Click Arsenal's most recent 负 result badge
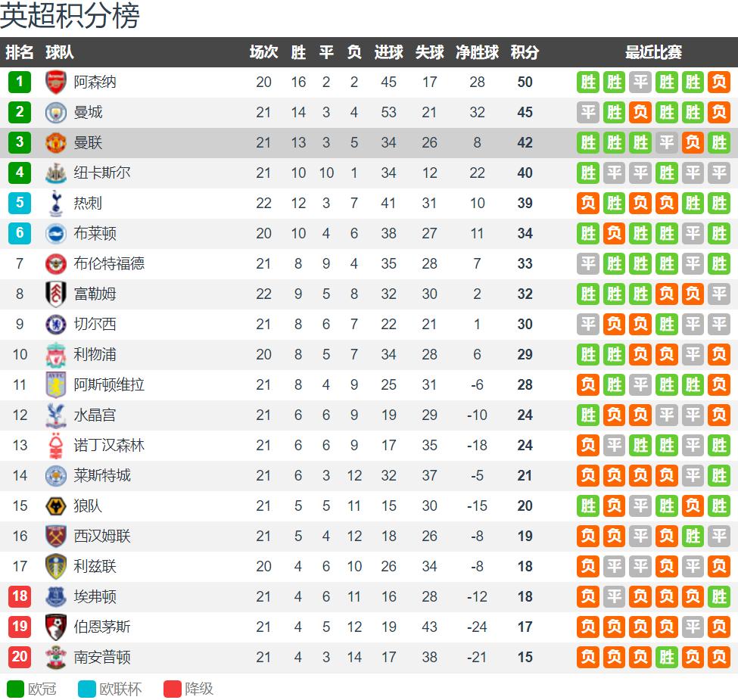The width and height of the screenshot is (738, 700). coord(718,82)
